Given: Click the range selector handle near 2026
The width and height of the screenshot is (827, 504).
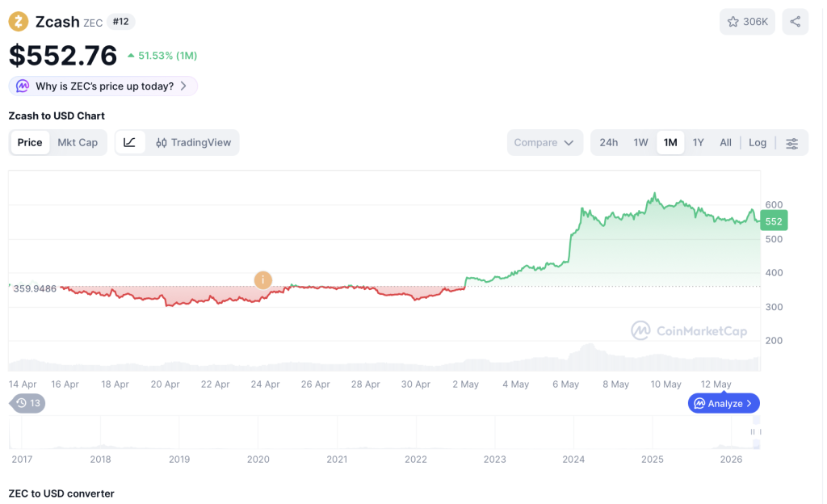Looking at the screenshot, I should 756,432.
